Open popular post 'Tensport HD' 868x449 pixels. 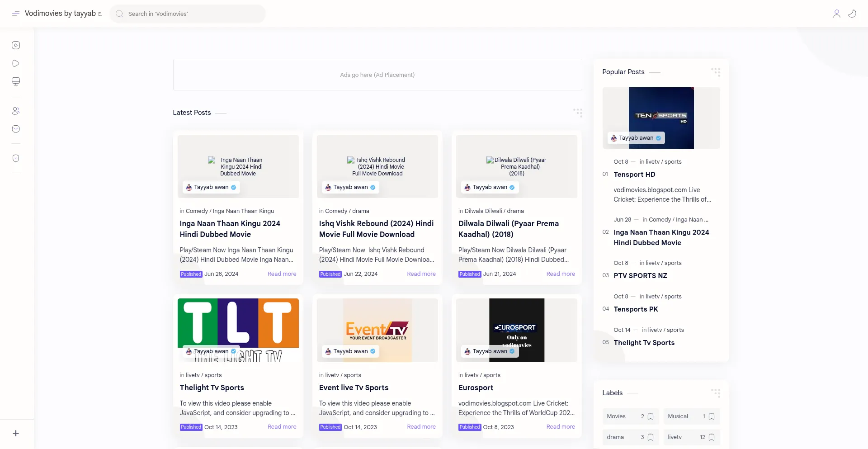pos(634,175)
